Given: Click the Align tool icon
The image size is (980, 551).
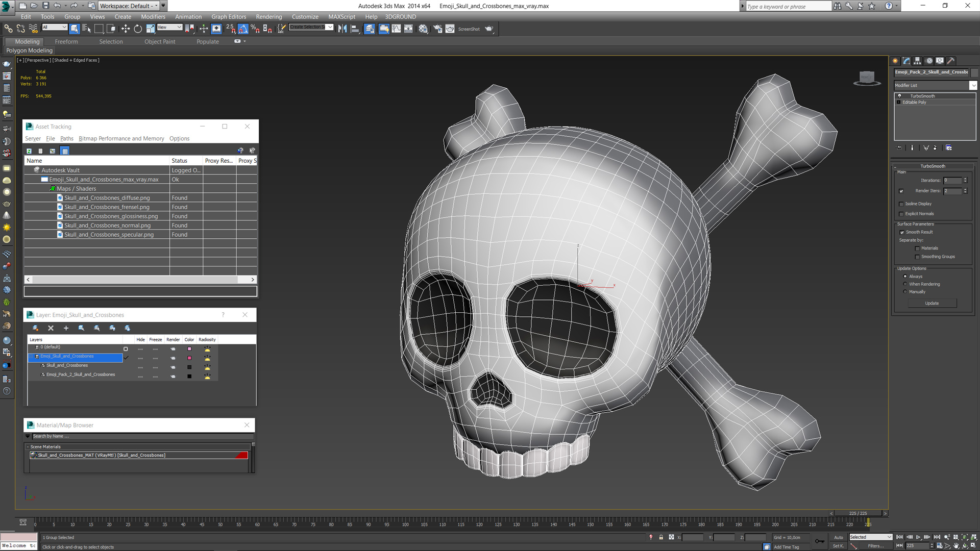Looking at the screenshot, I should 355,29.
